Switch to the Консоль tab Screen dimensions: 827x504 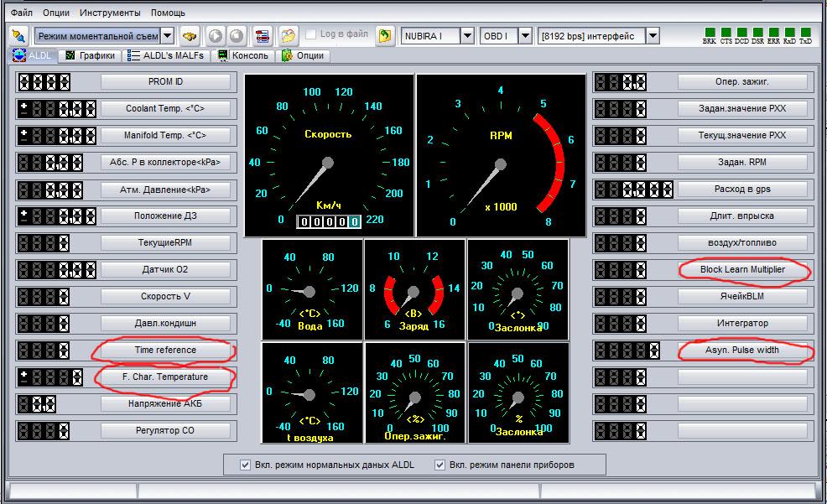click(243, 55)
